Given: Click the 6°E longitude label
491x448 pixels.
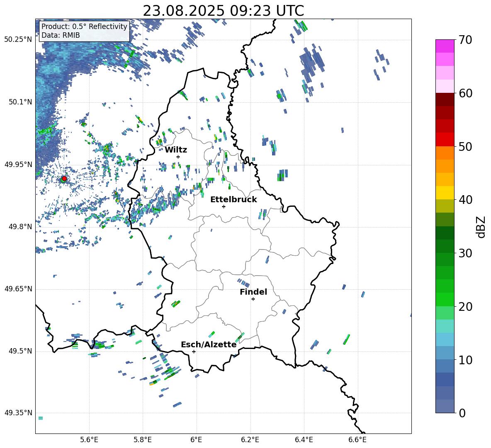Looking at the screenshot, I should pyautogui.click(x=196, y=440).
